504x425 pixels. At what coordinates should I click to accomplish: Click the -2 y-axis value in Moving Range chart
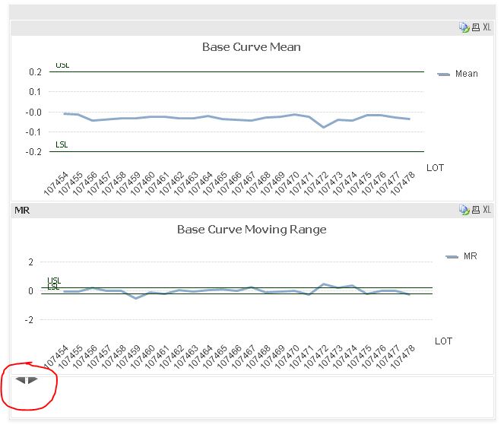point(29,320)
